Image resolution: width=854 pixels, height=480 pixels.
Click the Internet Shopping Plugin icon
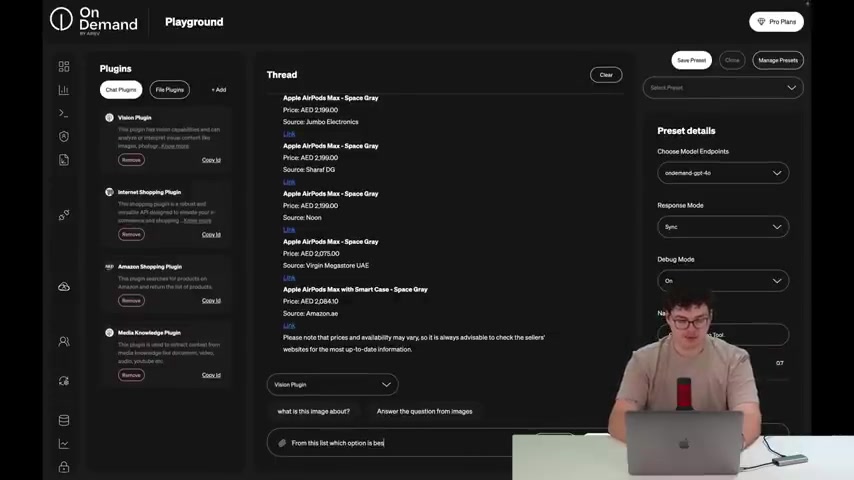point(109,192)
